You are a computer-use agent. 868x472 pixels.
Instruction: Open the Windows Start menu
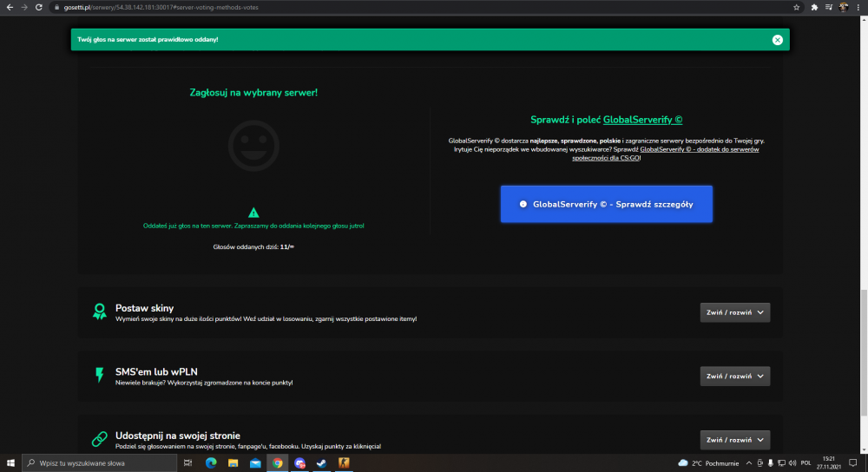coord(10,462)
